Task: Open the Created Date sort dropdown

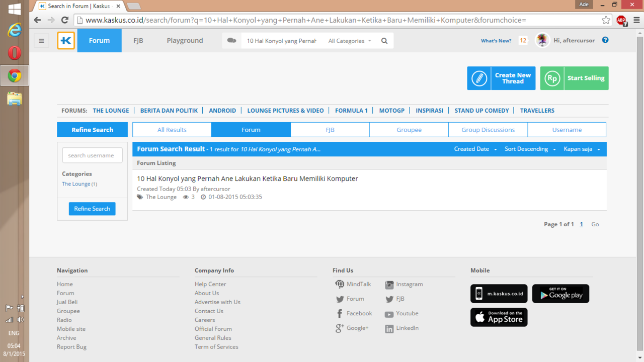Action: click(475, 149)
